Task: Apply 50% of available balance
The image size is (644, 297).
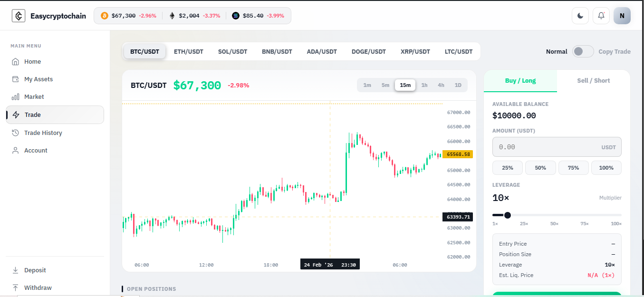Action: (x=540, y=167)
